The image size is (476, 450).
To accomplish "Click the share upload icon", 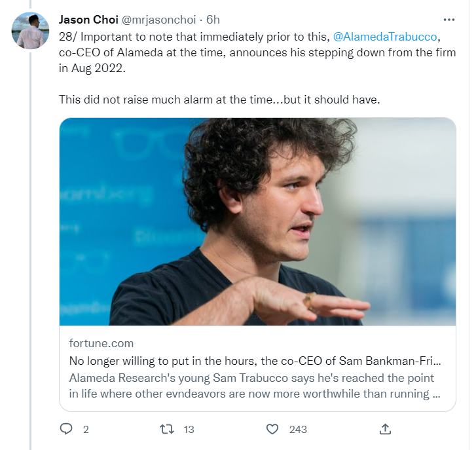I will coord(386,429).
